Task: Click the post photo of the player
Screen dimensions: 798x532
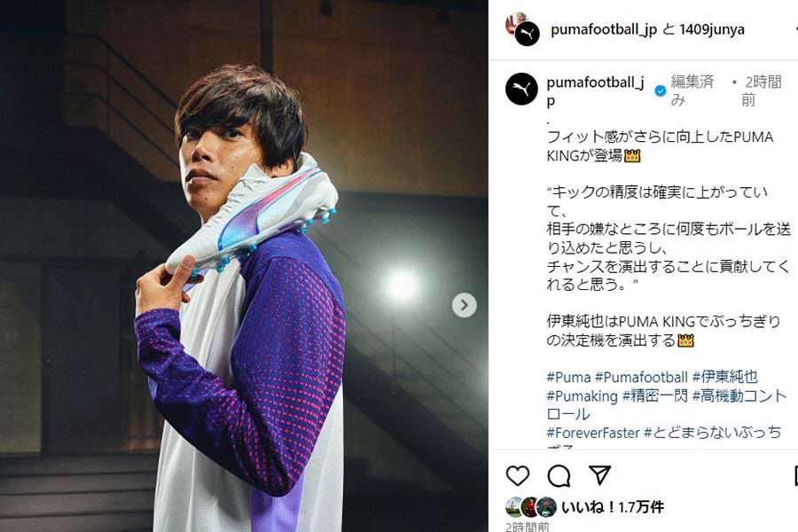Action: click(x=244, y=266)
